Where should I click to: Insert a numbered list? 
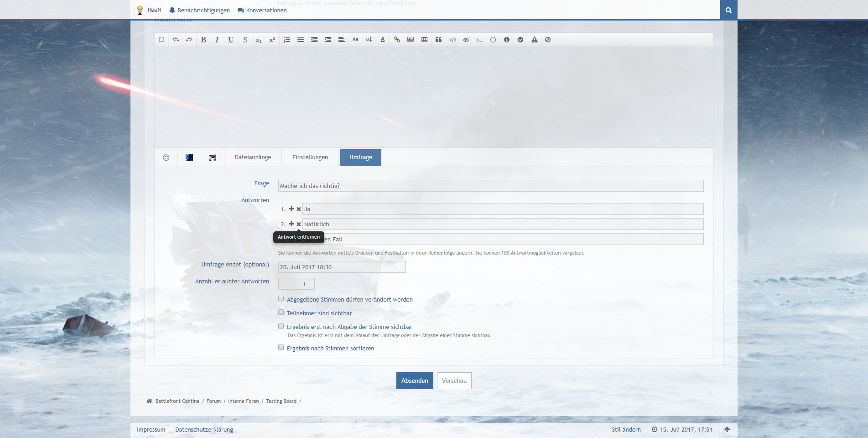point(287,40)
